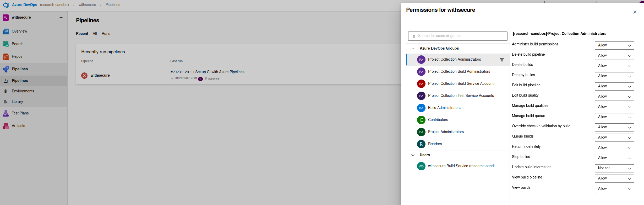
Task: Open the withsecure pipeline name
Action: tap(100, 75)
